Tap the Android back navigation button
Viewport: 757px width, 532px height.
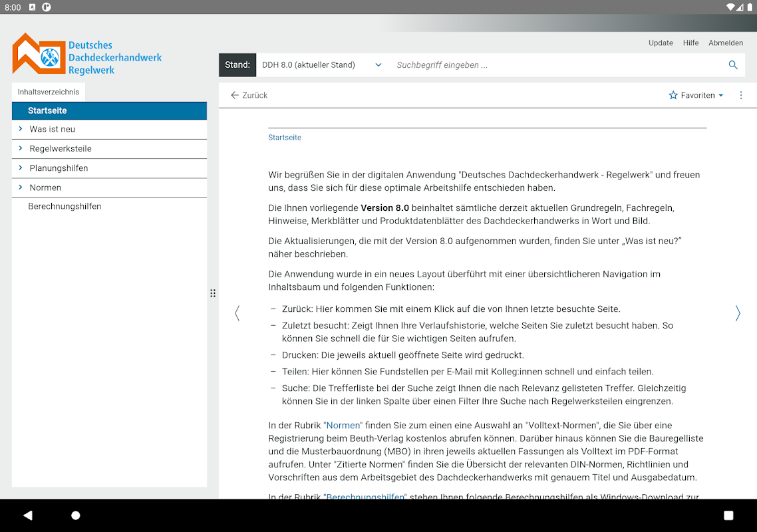tap(27, 515)
